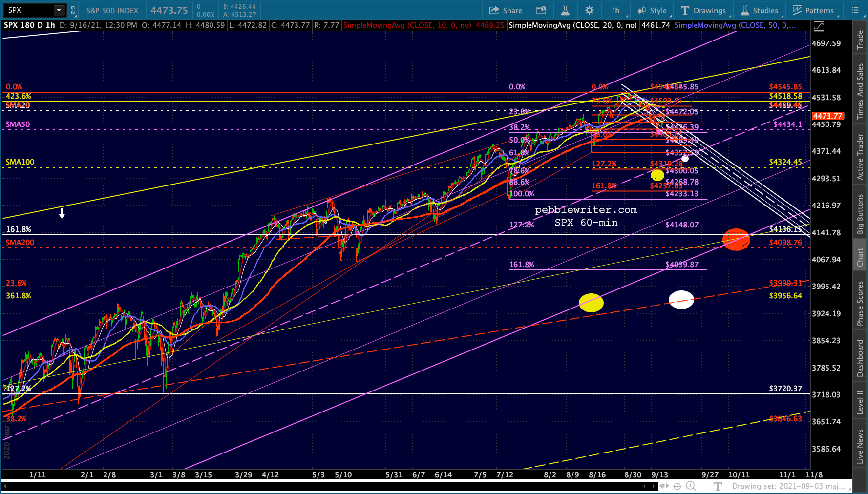
Task: Click the price axis scale curve icon
Action: pos(819,26)
